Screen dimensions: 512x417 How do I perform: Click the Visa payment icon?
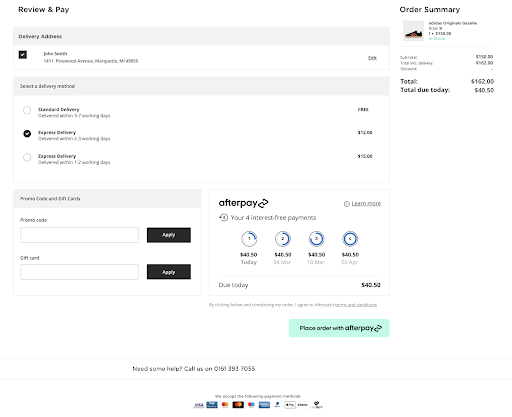pyautogui.click(x=199, y=405)
